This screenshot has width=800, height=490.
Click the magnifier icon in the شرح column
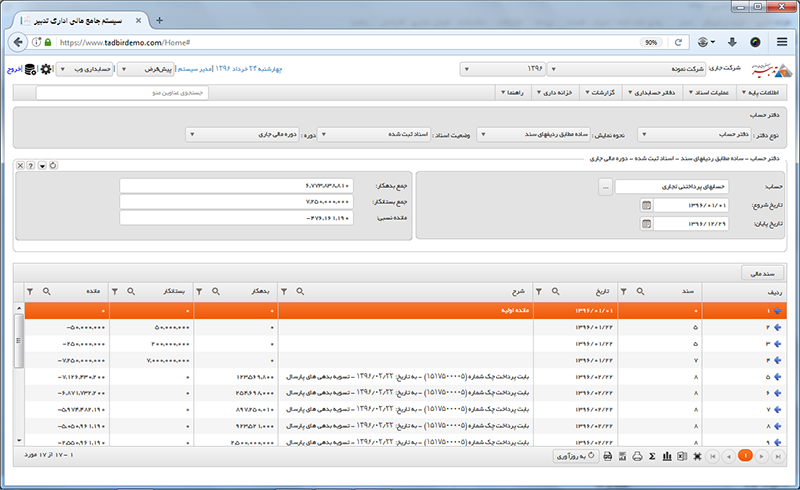click(x=298, y=291)
